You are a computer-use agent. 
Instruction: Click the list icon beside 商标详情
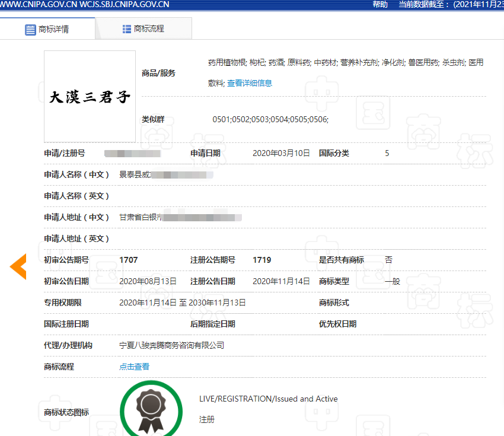pos(31,29)
